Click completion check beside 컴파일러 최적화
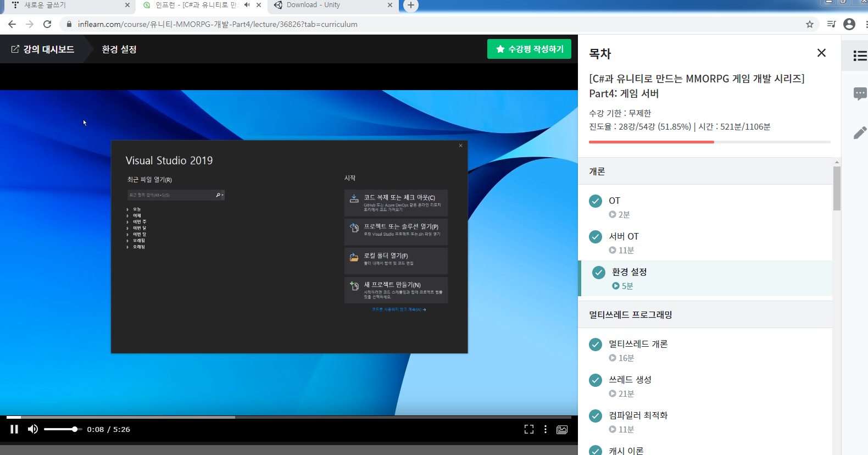This screenshot has width=868, height=455. point(596,416)
